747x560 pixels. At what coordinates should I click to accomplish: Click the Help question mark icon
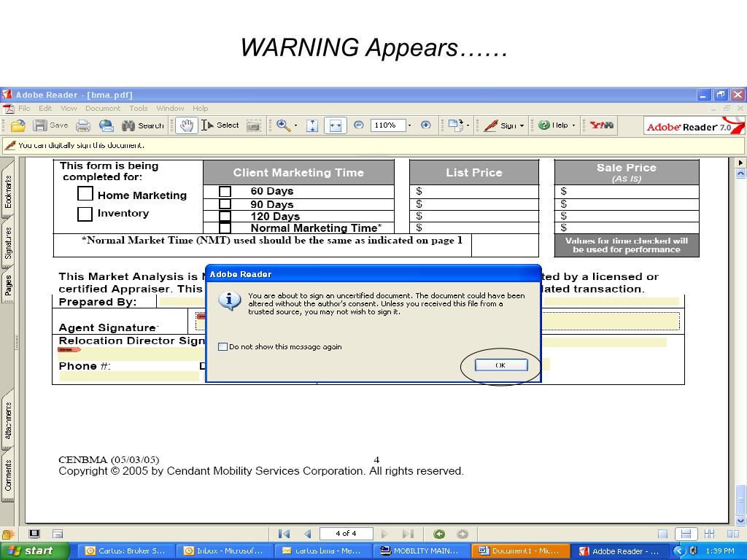543,125
